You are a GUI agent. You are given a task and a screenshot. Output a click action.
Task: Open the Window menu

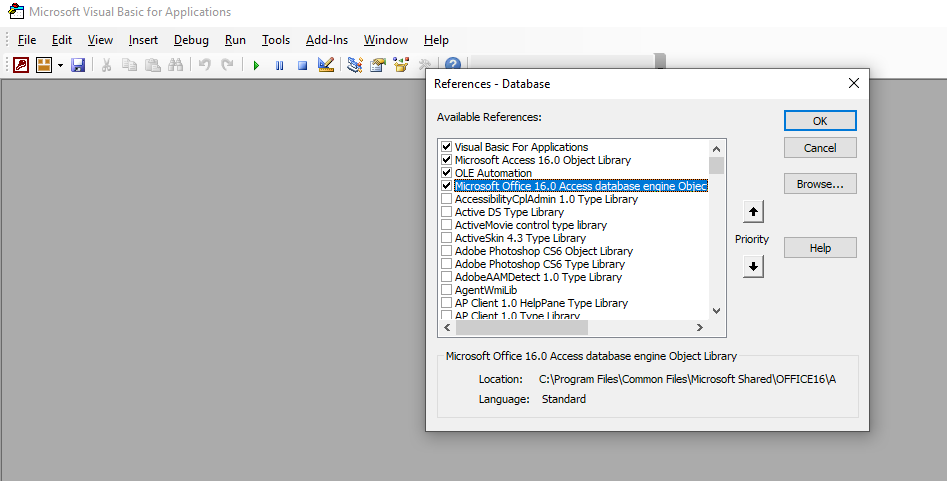coord(386,40)
